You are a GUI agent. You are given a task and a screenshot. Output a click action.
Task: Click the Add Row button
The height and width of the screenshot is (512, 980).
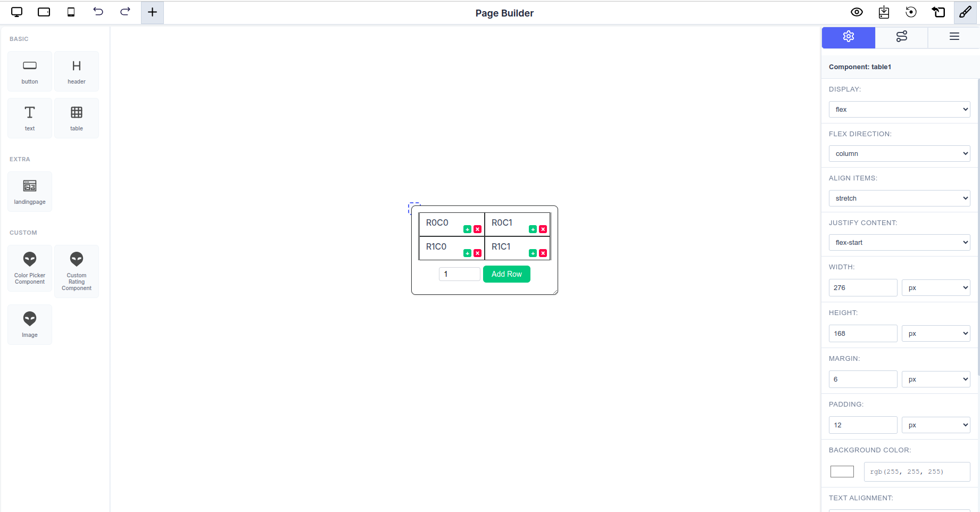point(506,274)
